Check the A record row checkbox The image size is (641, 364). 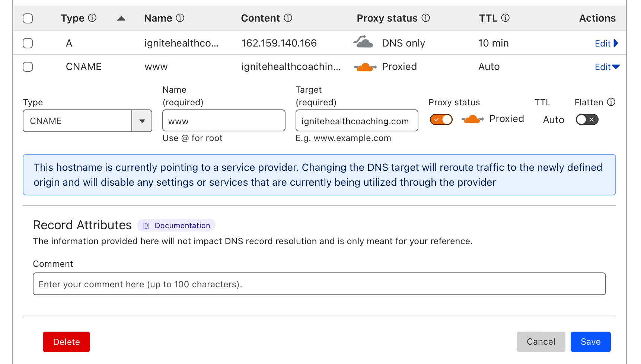click(28, 43)
